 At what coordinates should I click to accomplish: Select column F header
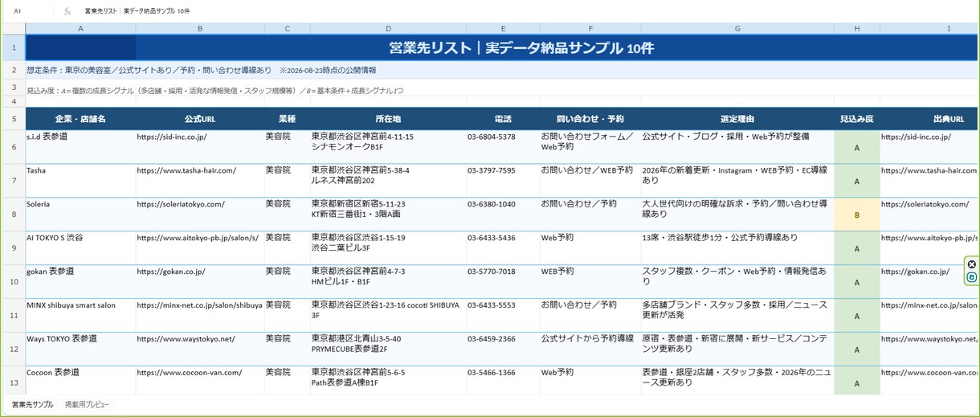pyautogui.click(x=590, y=29)
